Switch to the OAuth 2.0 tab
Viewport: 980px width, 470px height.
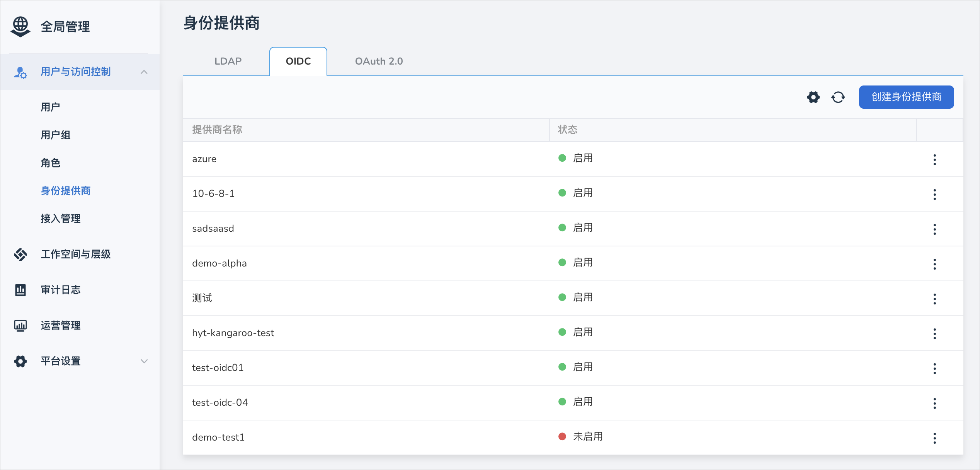[x=379, y=61]
